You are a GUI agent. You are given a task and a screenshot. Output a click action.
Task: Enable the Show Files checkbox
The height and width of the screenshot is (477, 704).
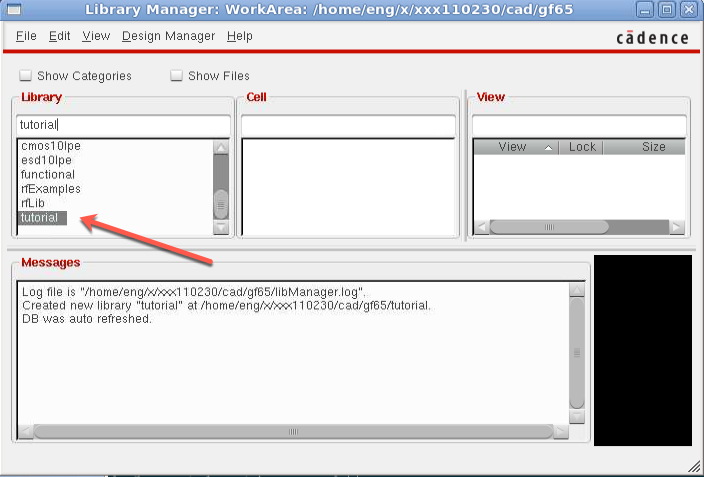177,76
